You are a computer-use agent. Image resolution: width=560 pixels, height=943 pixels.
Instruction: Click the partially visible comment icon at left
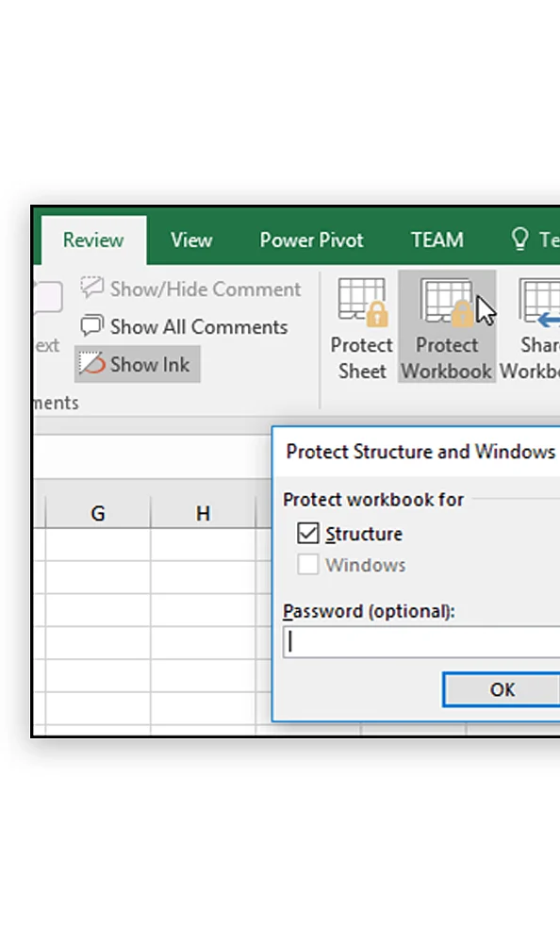[x=48, y=297]
